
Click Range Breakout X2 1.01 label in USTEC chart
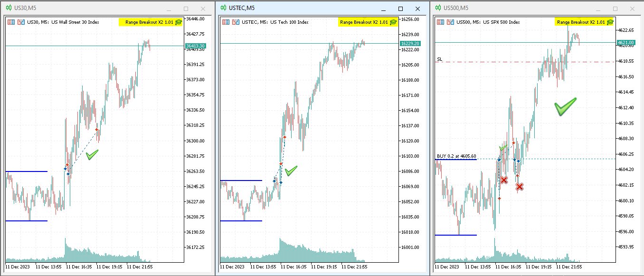(x=364, y=22)
